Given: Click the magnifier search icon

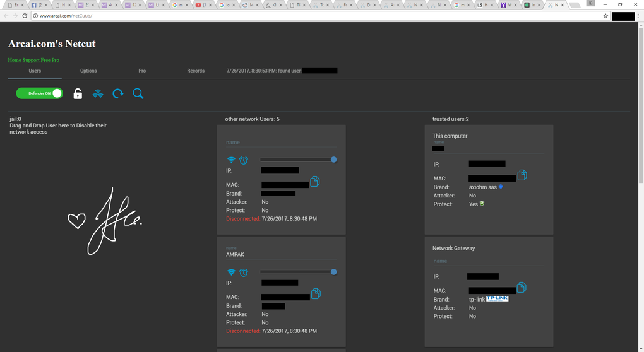Looking at the screenshot, I should 138,93.
